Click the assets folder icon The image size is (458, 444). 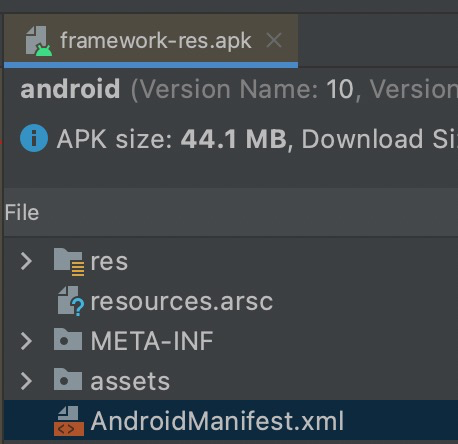68,379
